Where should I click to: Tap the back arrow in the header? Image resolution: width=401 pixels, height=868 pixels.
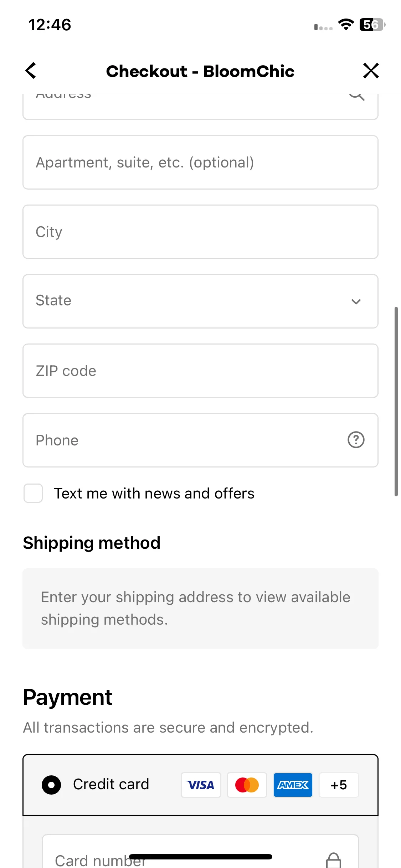point(31,71)
